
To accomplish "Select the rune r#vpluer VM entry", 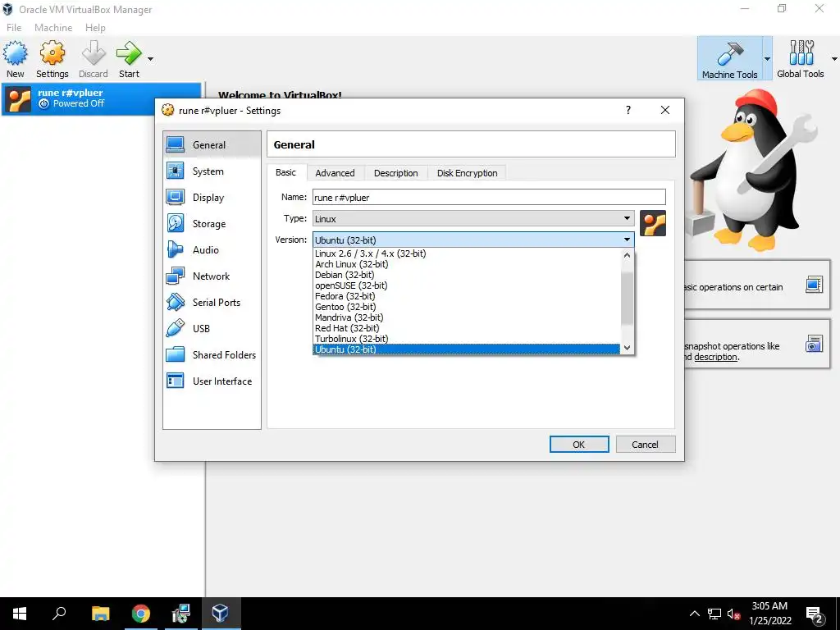I will tap(102, 98).
